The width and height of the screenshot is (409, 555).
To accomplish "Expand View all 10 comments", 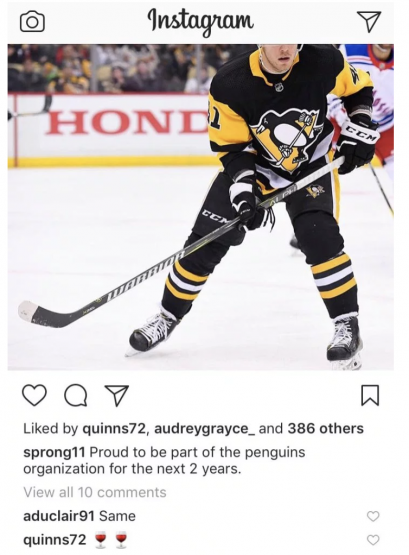I will (x=95, y=492).
